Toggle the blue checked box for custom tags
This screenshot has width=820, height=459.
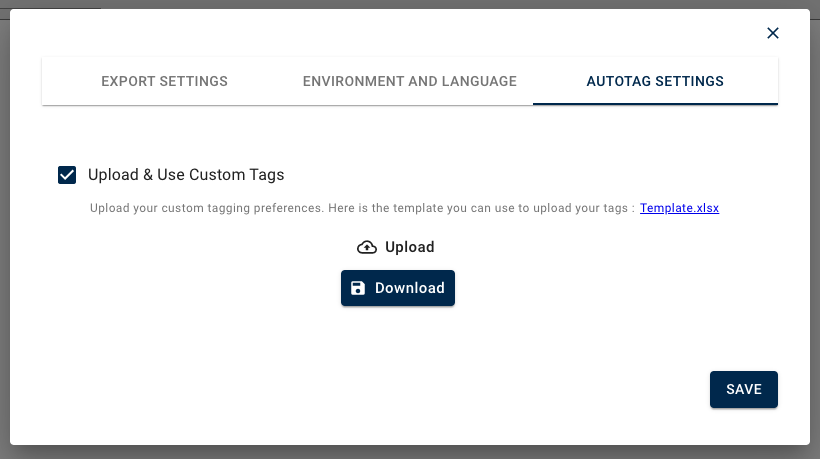coord(67,175)
